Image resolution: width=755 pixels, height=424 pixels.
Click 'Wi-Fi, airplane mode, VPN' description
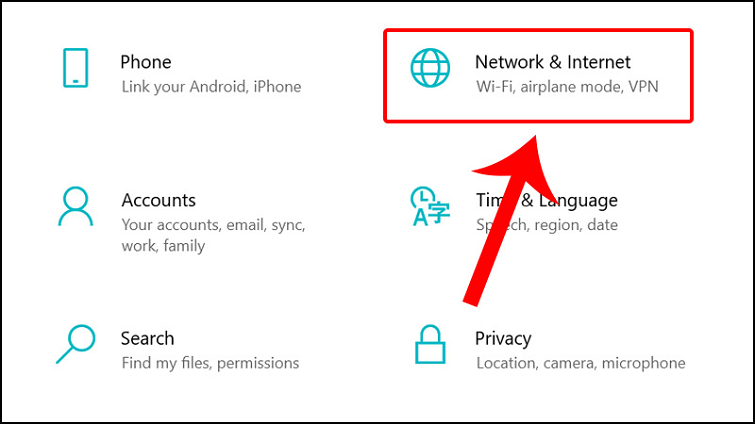tap(567, 87)
